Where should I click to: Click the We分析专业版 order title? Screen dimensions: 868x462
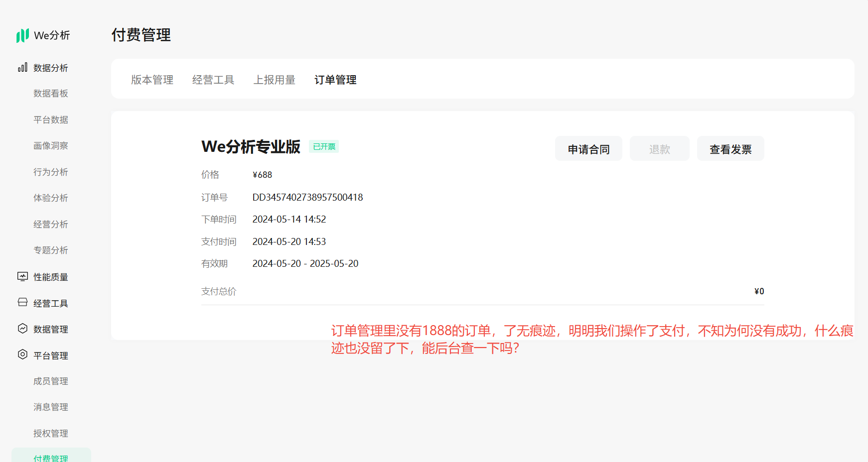click(x=251, y=146)
